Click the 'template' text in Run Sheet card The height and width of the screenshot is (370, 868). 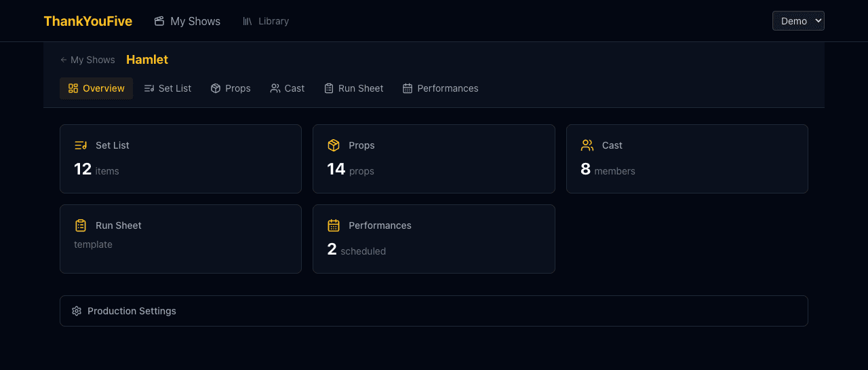[x=94, y=244]
